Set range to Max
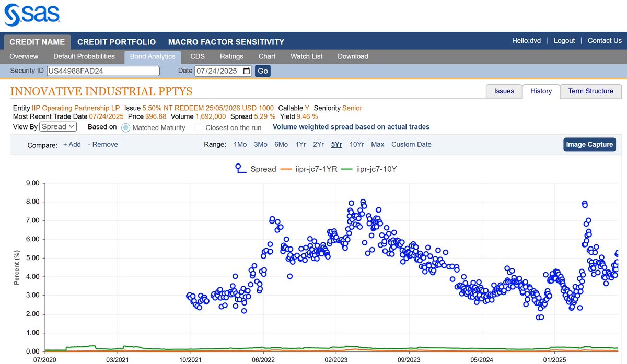This screenshot has width=627, height=364. click(x=378, y=145)
